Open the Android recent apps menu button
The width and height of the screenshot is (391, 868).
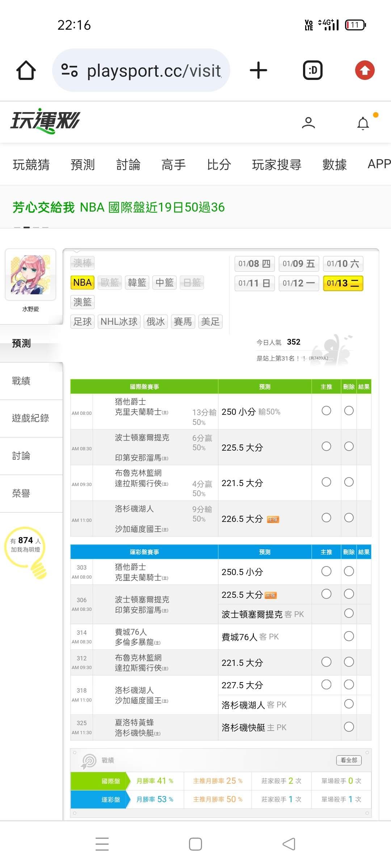click(x=102, y=844)
